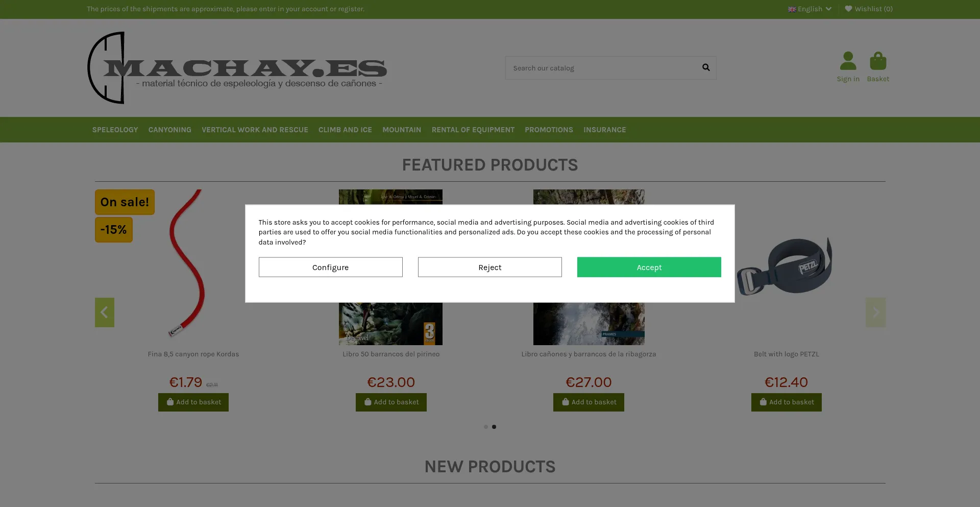
Task: Reject the cookies
Action: point(489,267)
